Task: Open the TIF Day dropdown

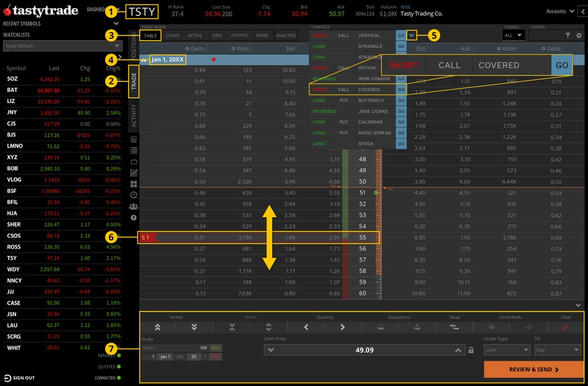Action: point(557,350)
